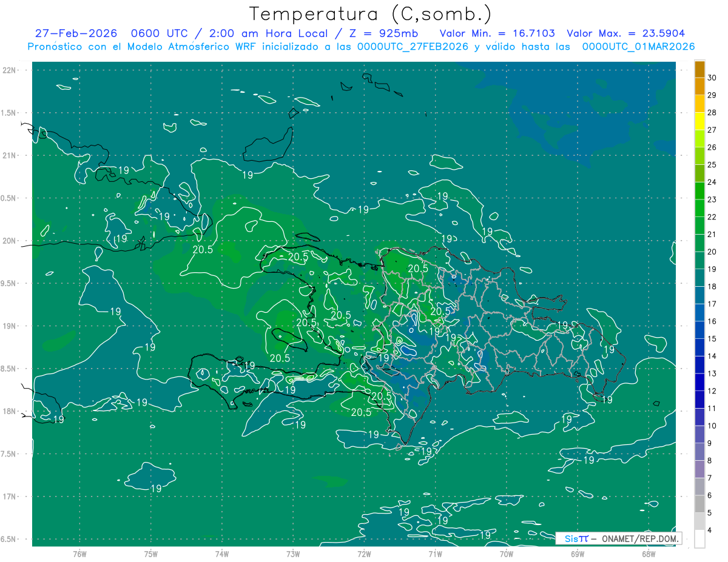Click the colorbar label "10"
Viewport: 728px width, 562px height.
click(712, 426)
